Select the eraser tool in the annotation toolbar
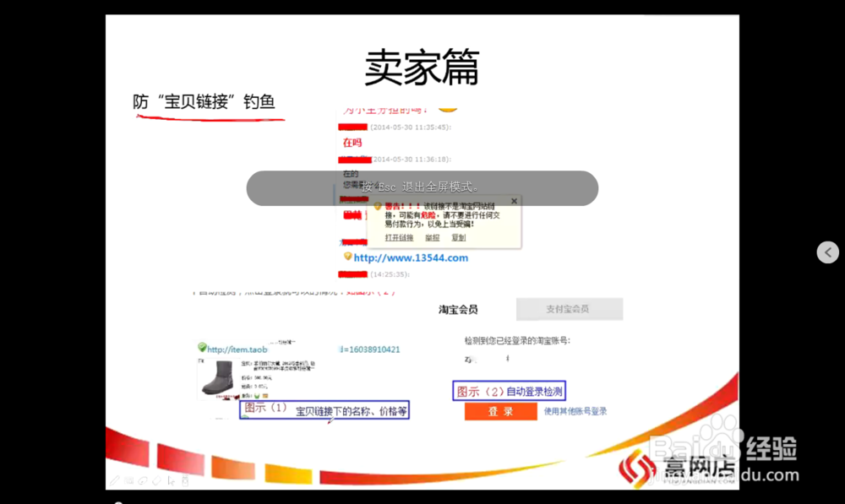This screenshot has width=845, height=504. 155,480
